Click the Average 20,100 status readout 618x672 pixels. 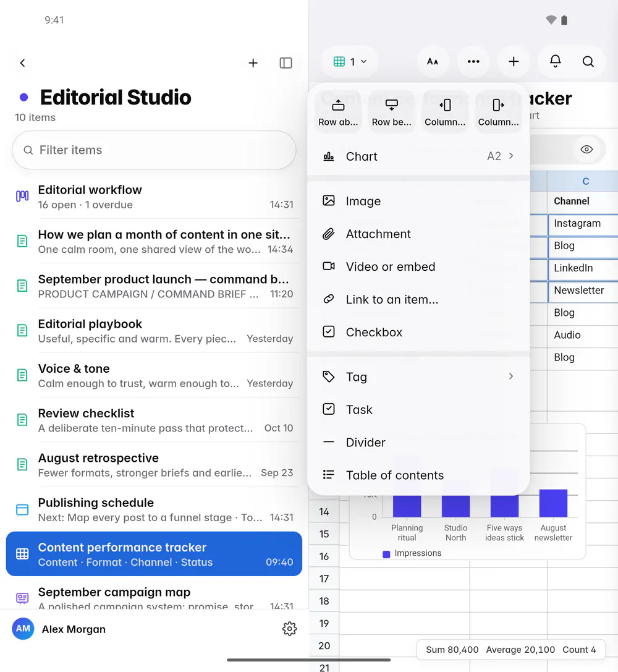(x=520, y=650)
